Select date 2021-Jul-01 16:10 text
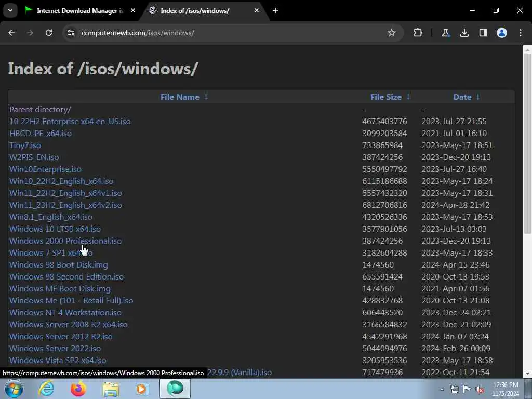The image size is (532, 399). point(454,134)
